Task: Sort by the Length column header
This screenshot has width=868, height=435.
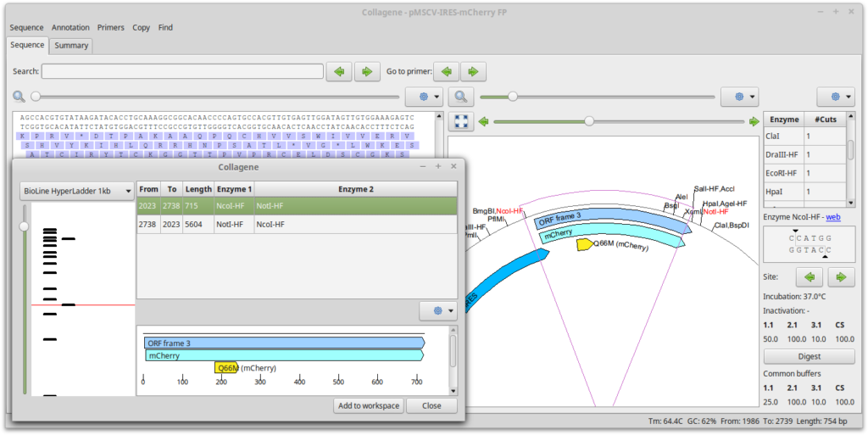Action: (198, 189)
